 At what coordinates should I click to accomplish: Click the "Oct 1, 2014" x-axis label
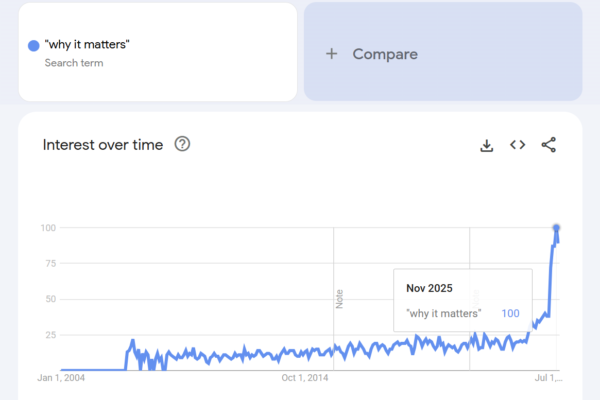pyautogui.click(x=305, y=378)
